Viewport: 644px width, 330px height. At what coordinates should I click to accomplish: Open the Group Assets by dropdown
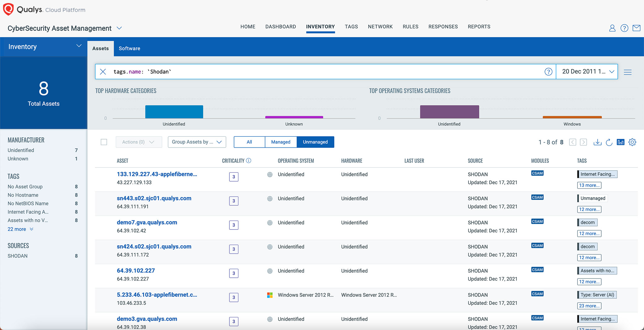[197, 142]
